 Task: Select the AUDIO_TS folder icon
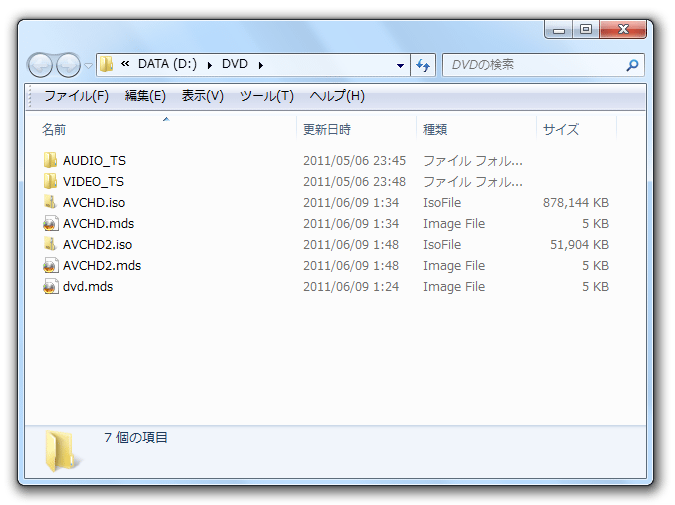[50, 160]
